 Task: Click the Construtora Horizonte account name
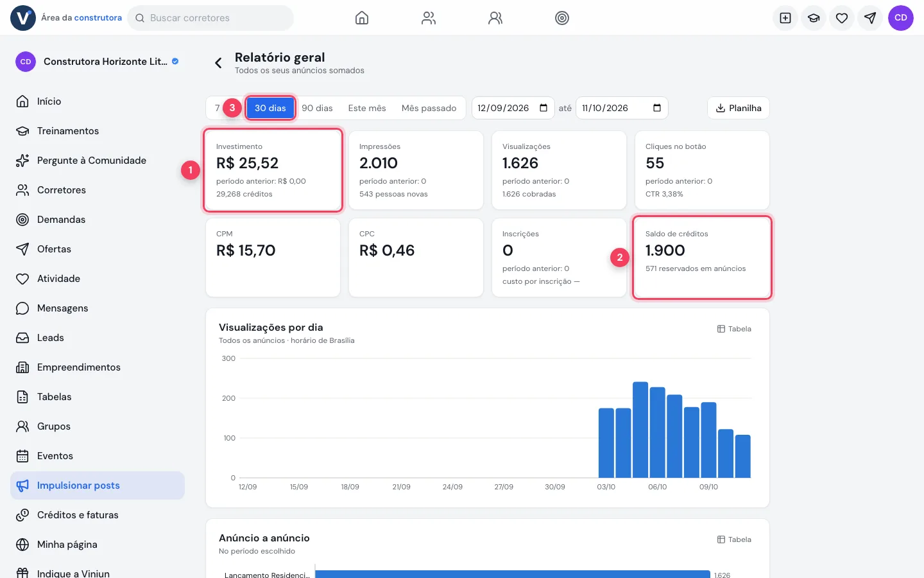(x=105, y=62)
